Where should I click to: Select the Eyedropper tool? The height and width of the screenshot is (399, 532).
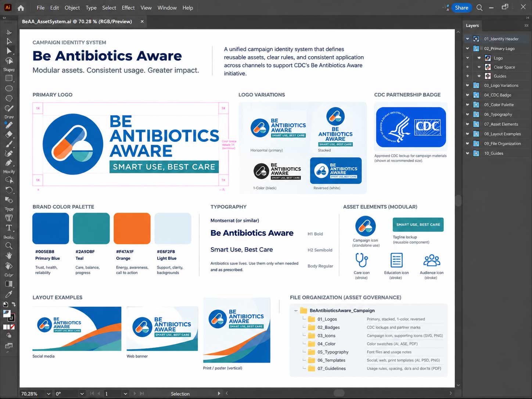pyautogui.click(x=9, y=294)
